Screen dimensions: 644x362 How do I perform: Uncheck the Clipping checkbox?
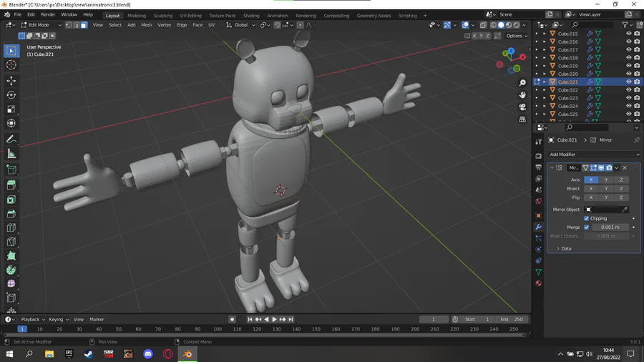[587, 218]
